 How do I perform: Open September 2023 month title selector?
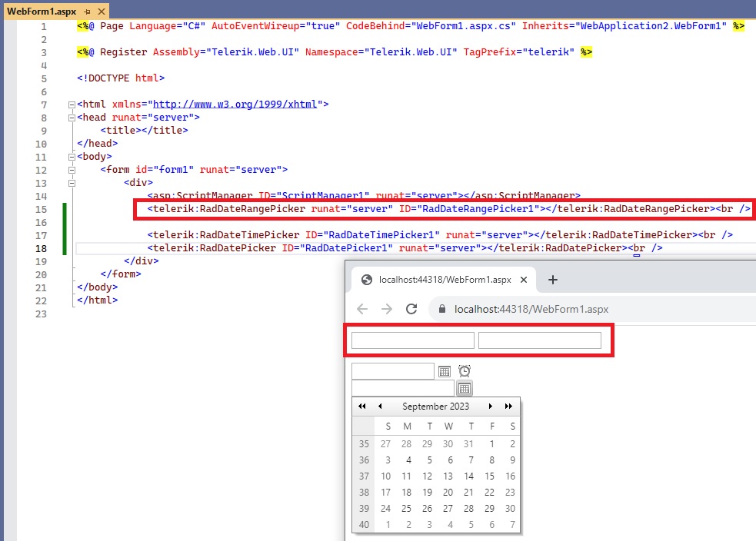[x=435, y=407]
